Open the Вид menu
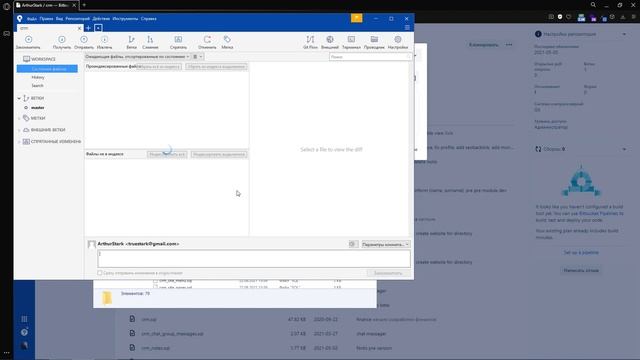 tap(59, 19)
